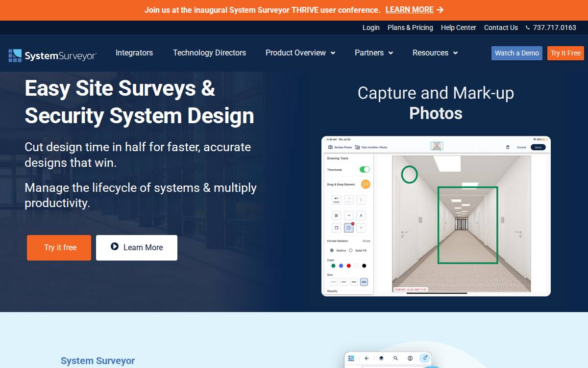The image size is (588, 368).
Task: Click the greyed Redo tool button
Action: pyautogui.click(x=348, y=200)
